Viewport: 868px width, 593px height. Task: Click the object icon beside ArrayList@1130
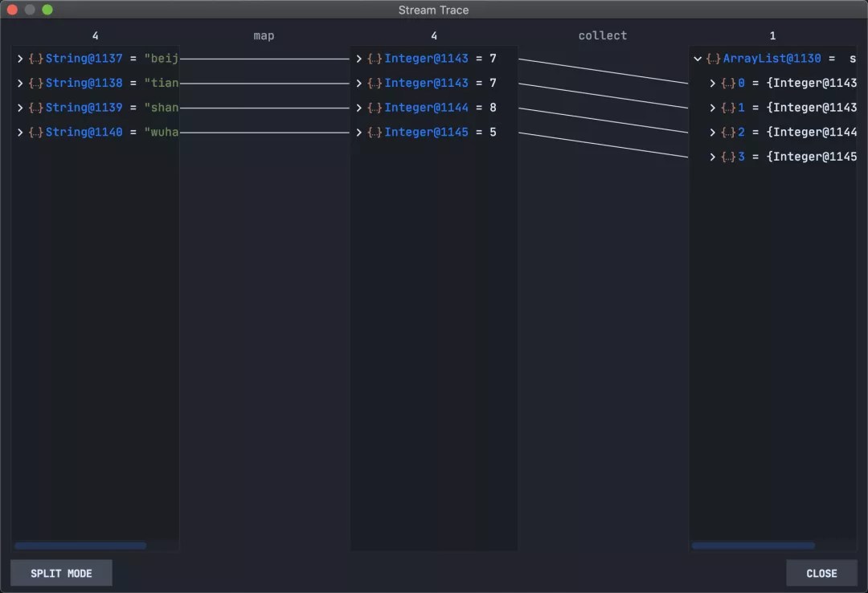pyautogui.click(x=713, y=59)
